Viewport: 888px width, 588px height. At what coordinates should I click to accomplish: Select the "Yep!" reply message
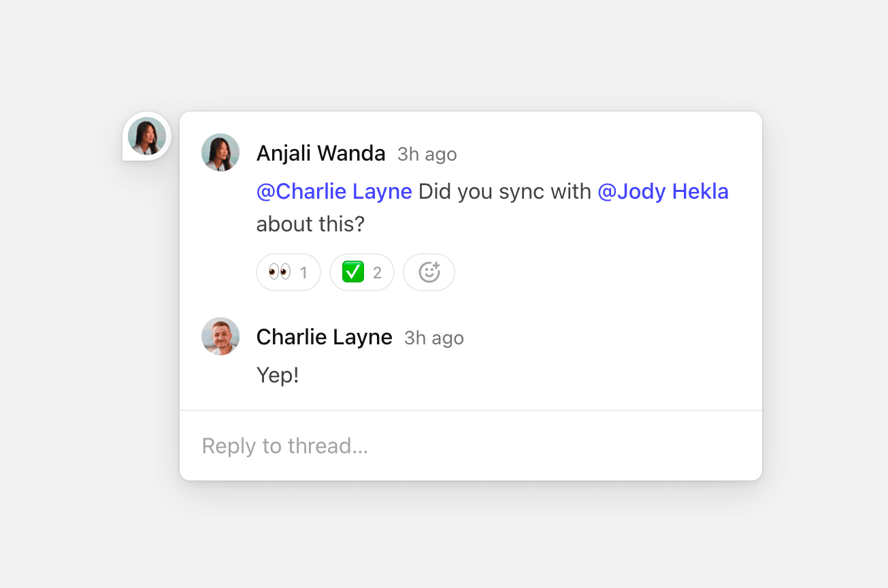click(278, 375)
